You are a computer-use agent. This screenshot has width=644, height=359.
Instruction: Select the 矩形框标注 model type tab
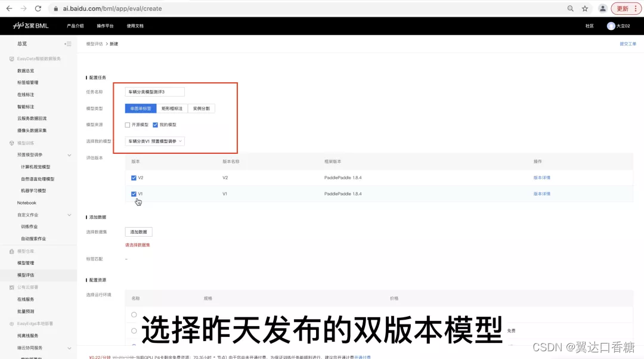tap(172, 109)
